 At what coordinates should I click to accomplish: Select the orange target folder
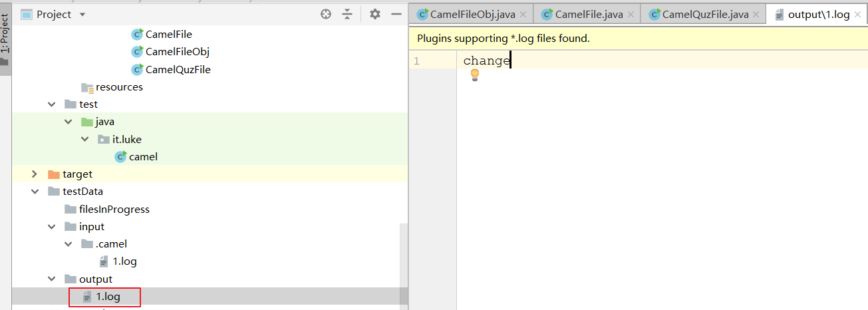point(77,174)
